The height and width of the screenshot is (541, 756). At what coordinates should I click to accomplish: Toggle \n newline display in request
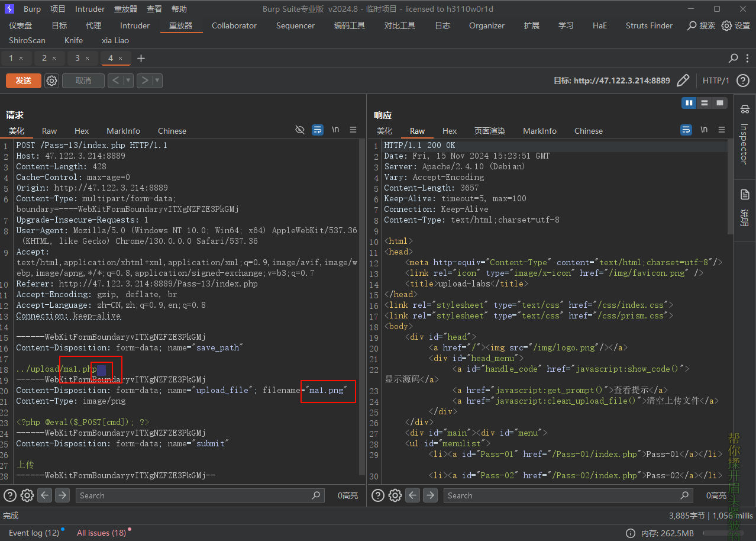coord(335,130)
